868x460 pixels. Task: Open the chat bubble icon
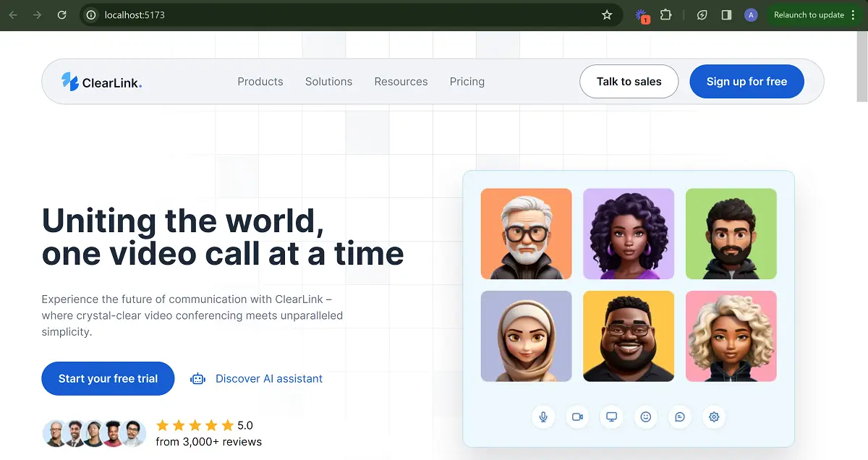pos(680,417)
